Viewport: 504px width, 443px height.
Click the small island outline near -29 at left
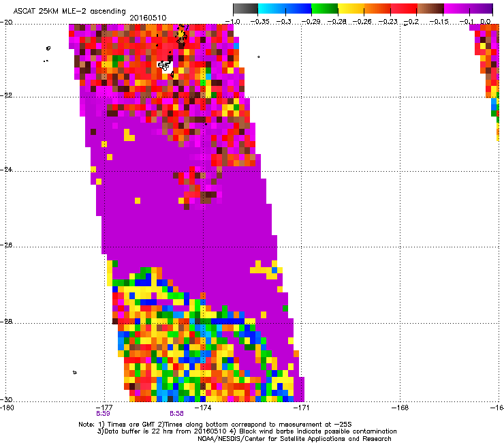coord(75,373)
